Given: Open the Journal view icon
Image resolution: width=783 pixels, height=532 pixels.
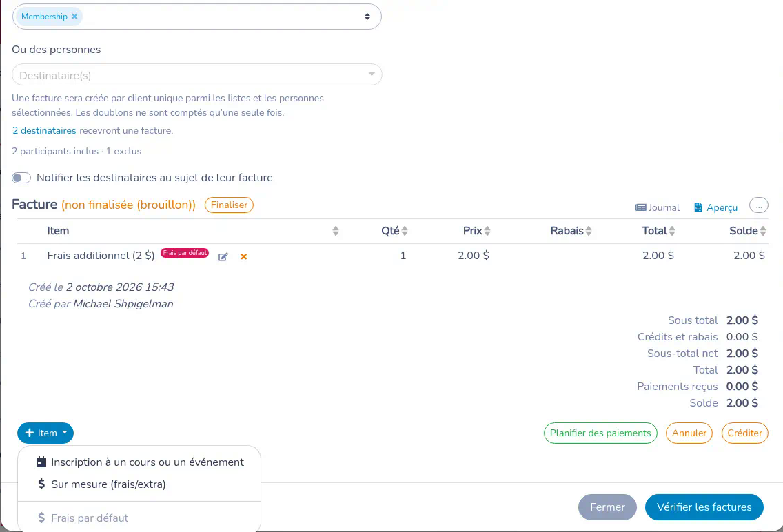Looking at the screenshot, I should click(641, 207).
